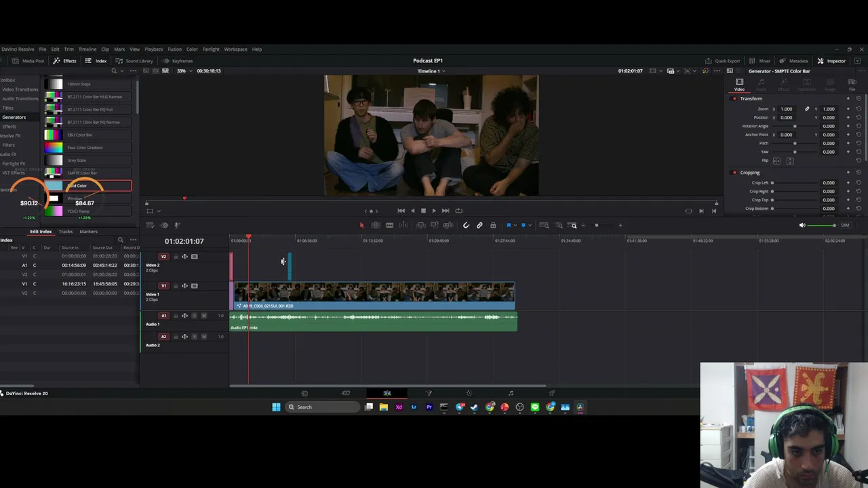Adjust the Rotation Angle slider
This screenshot has width=868, height=488.
coord(795,126)
